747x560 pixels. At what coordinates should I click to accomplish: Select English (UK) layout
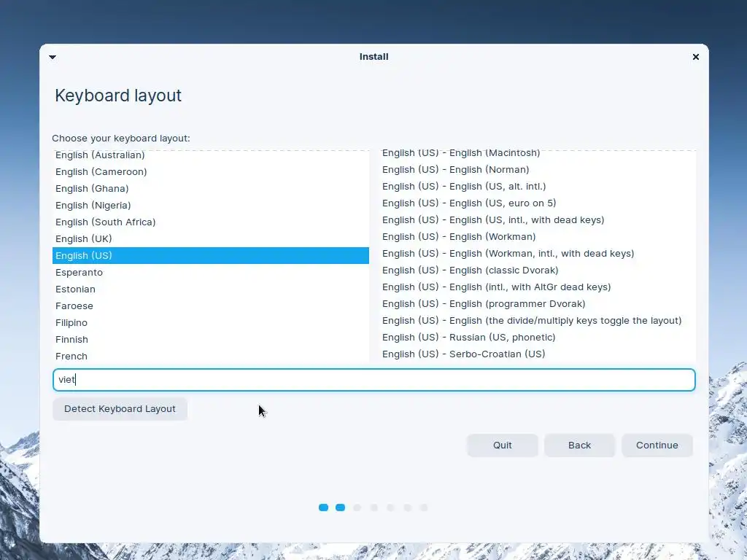pyautogui.click(x=211, y=238)
